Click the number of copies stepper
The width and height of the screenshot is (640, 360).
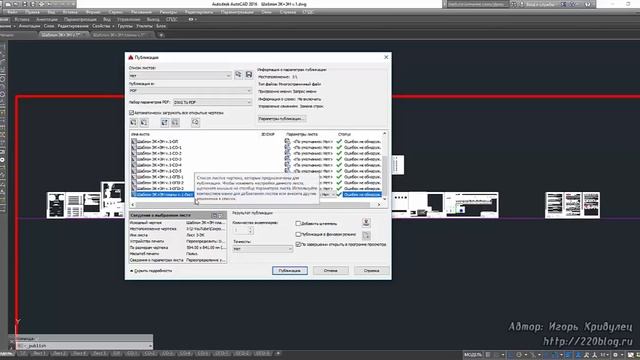(251, 230)
